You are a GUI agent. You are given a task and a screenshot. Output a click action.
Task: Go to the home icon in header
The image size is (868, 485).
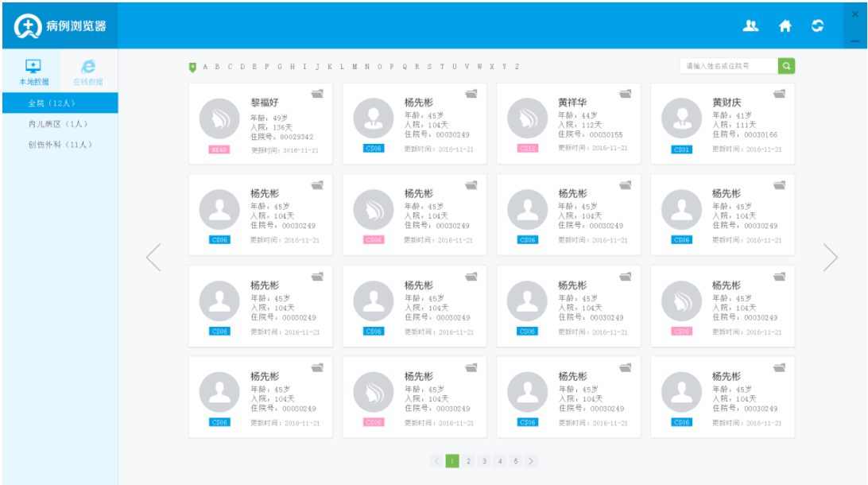[785, 25]
